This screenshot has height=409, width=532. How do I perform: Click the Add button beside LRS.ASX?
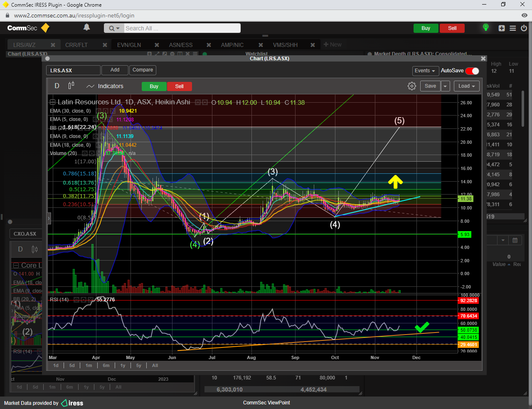coord(115,70)
